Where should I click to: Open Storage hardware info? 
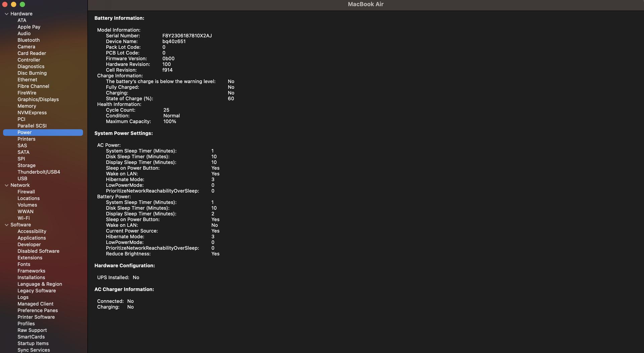[26, 165]
